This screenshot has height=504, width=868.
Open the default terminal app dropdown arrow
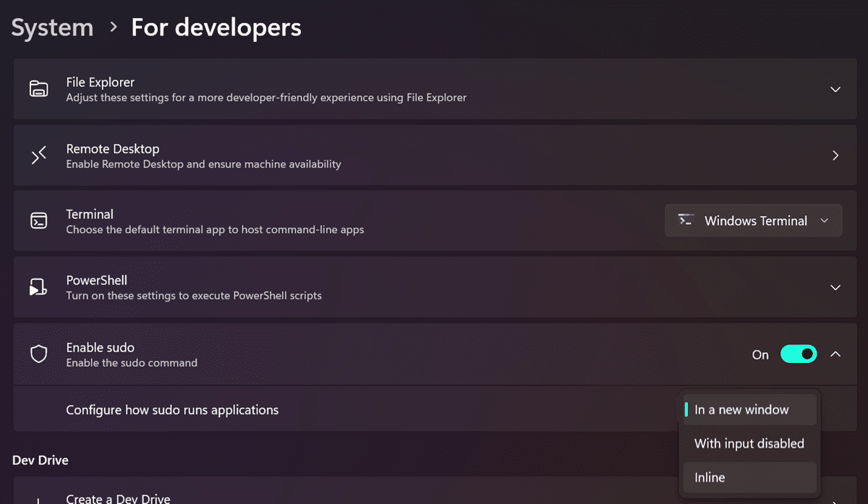tap(824, 221)
